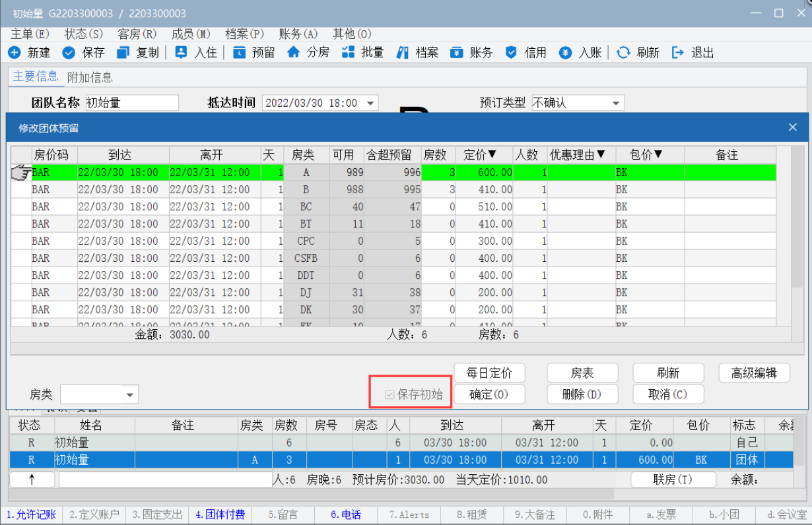The height and width of the screenshot is (525, 812).
Task: Click the 保存 (Save) toolbar icon
Action: (x=69, y=53)
